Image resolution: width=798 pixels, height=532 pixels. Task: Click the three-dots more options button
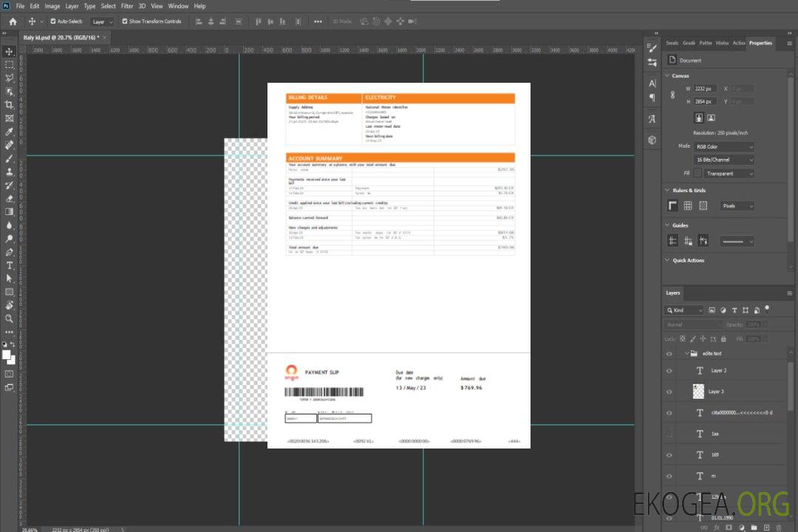pos(318,21)
